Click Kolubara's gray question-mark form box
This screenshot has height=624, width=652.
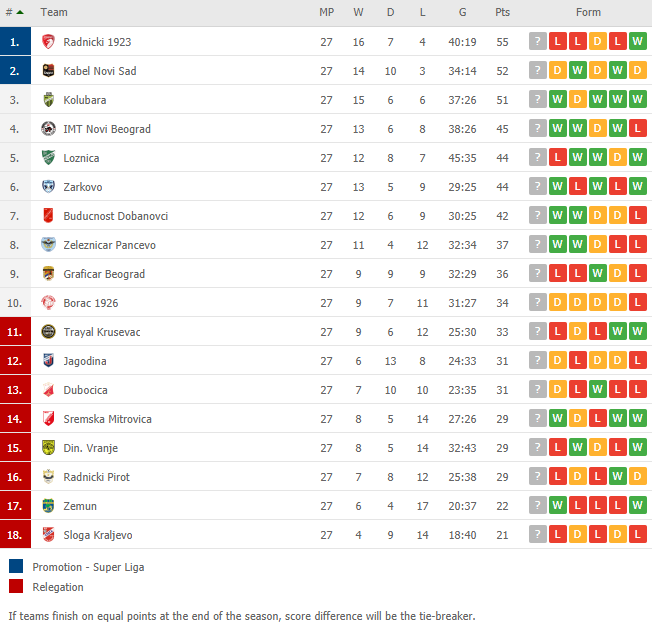538,100
